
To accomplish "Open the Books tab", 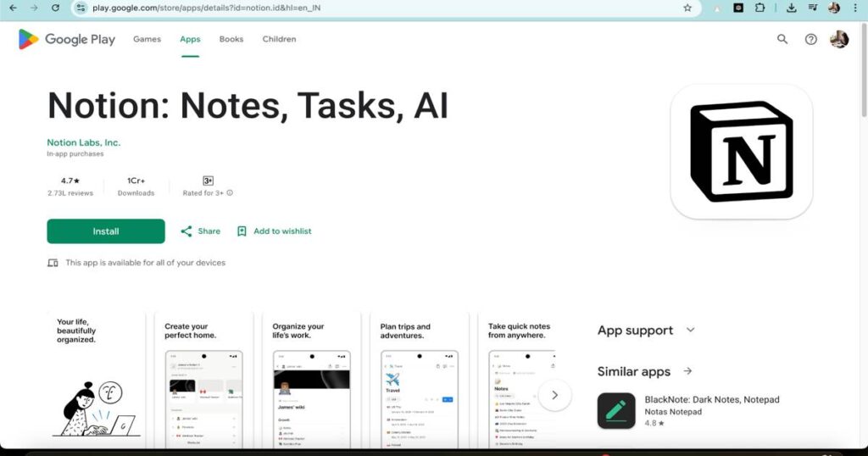I will 231,39.
